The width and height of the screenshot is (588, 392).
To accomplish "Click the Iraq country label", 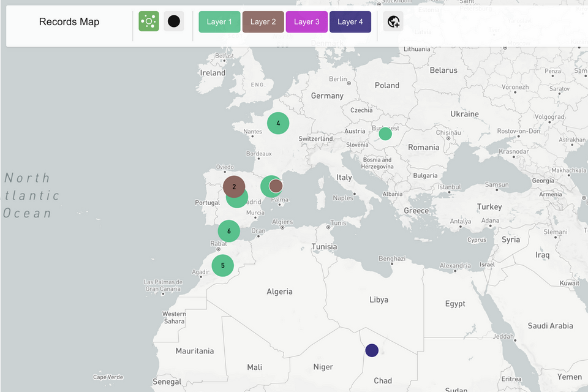I will [542, 255].
